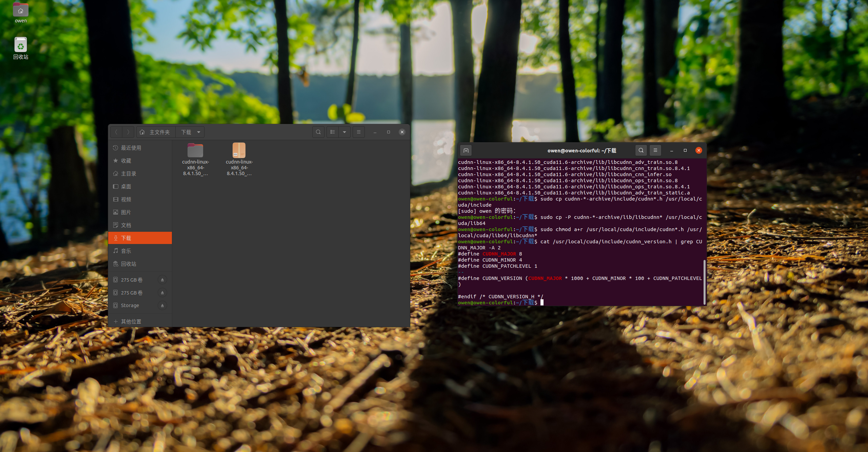Viewport: 868px width, 452px height.
Task: Click the terminal search icon
Action: click(641, 150)
